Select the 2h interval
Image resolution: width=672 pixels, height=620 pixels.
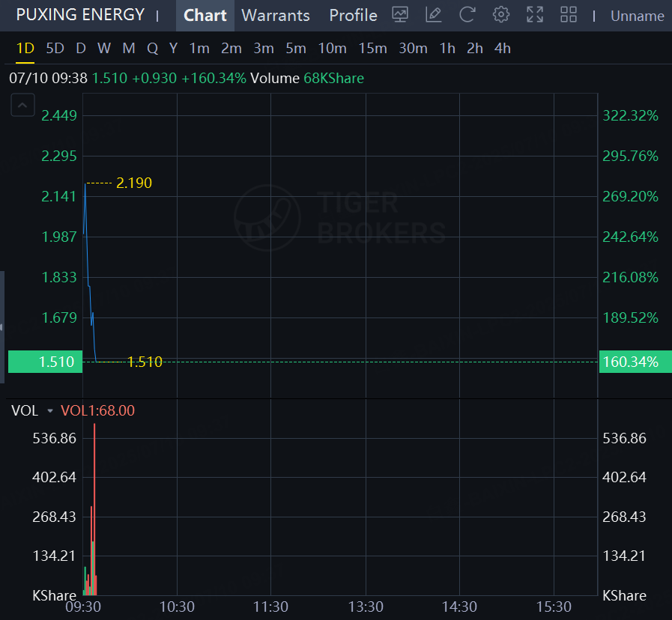475,49
